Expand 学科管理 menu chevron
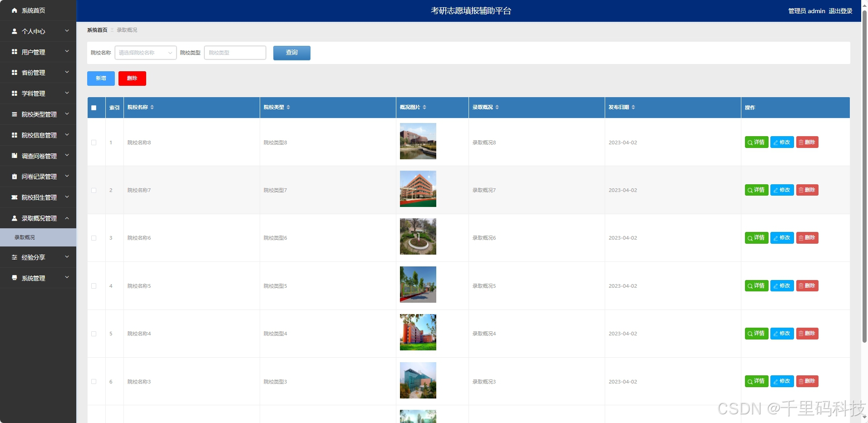This screenshot has height=423, width=868. click(x=67, y=93)
